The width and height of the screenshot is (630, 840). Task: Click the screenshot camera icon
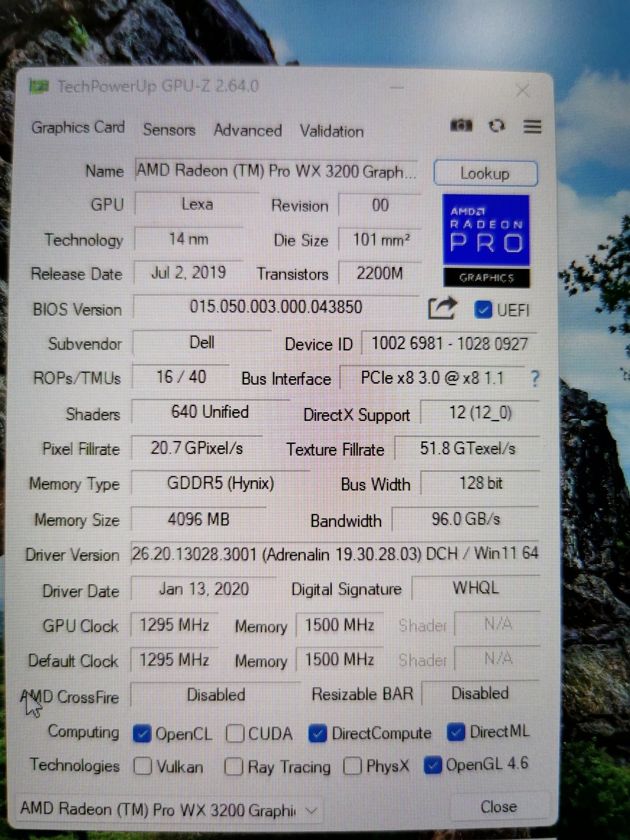(x=461, y=125)
